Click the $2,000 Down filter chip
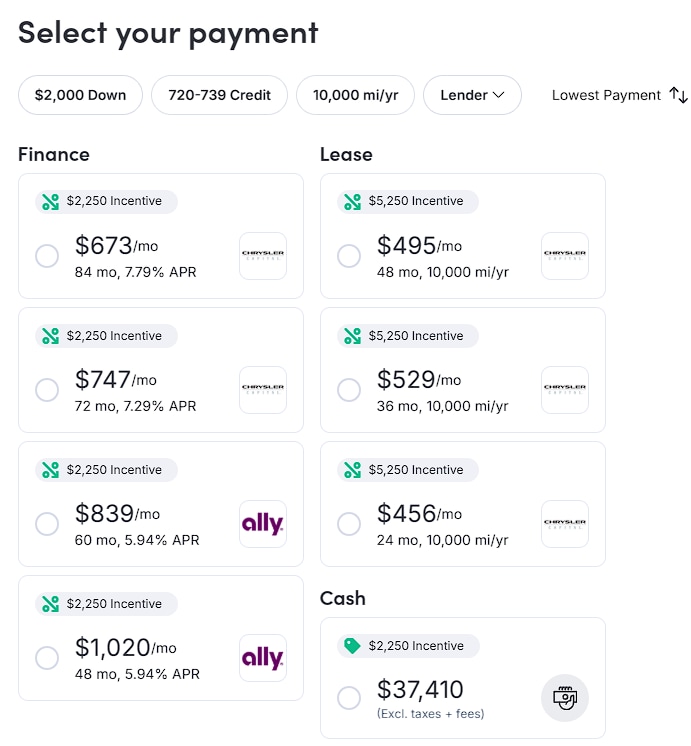 tap(80, 95)
